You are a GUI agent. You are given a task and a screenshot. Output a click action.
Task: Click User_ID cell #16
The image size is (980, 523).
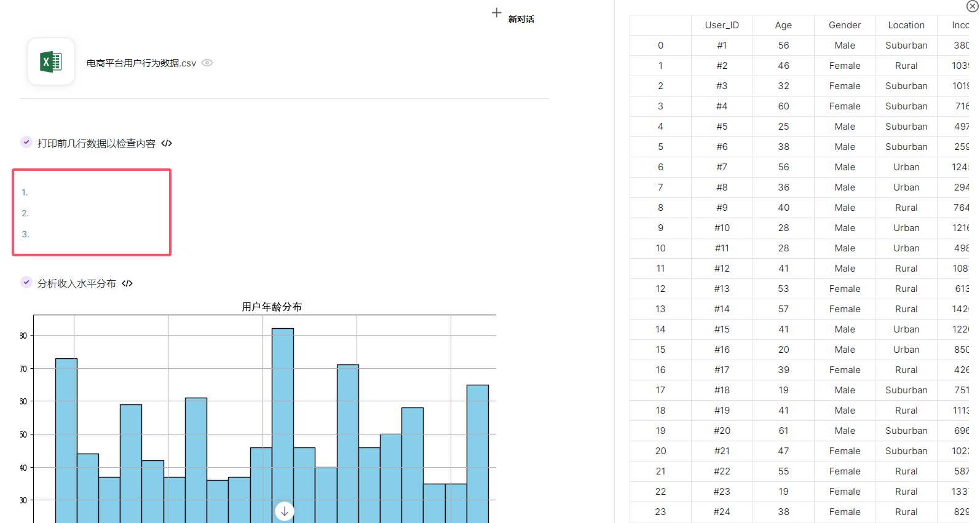[x=722, y=350]
